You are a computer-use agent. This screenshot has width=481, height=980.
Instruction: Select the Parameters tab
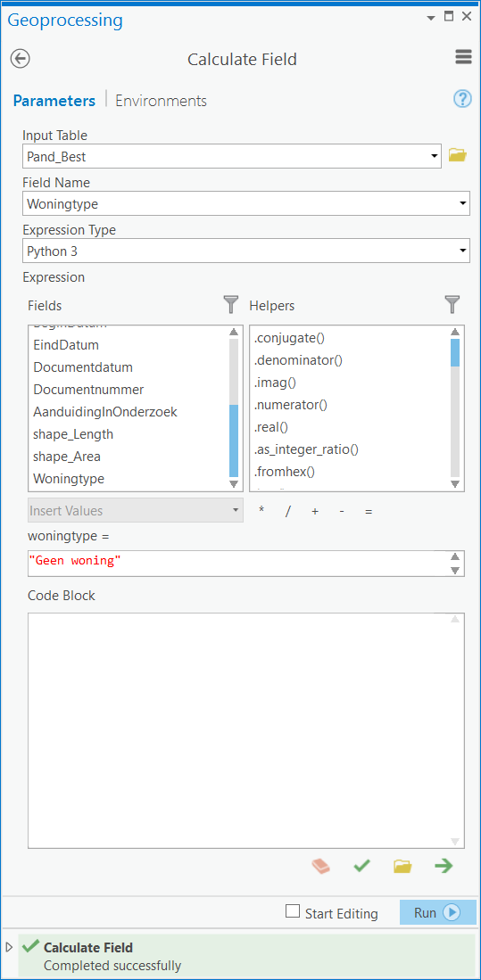pyautogui.click(x=54, y=101)
